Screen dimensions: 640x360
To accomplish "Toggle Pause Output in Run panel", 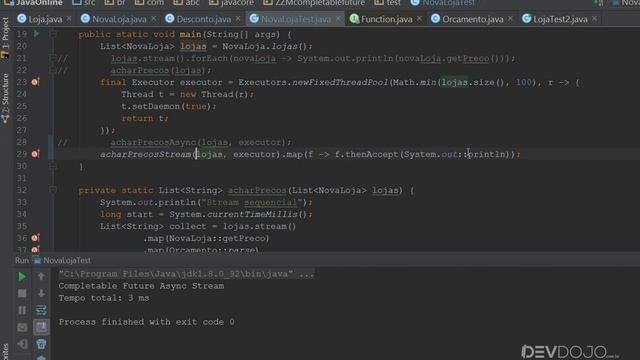I will coord(22,310).
